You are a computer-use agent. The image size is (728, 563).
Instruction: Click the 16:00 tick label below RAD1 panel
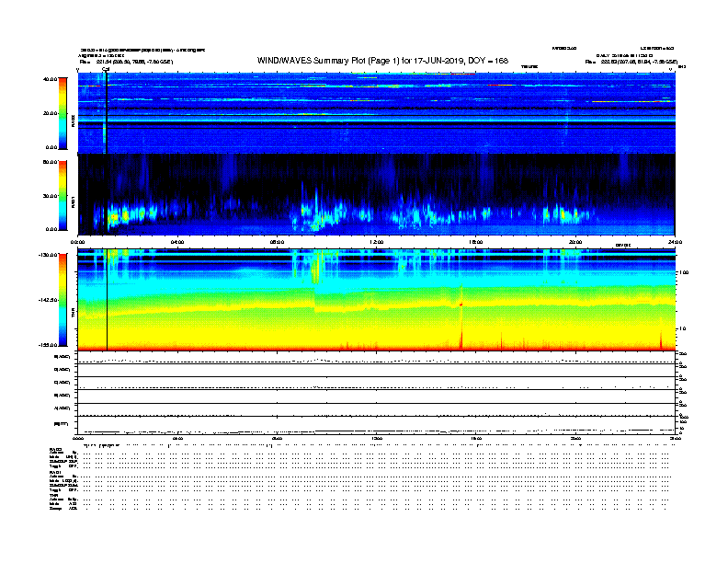(x=476, y=242)
